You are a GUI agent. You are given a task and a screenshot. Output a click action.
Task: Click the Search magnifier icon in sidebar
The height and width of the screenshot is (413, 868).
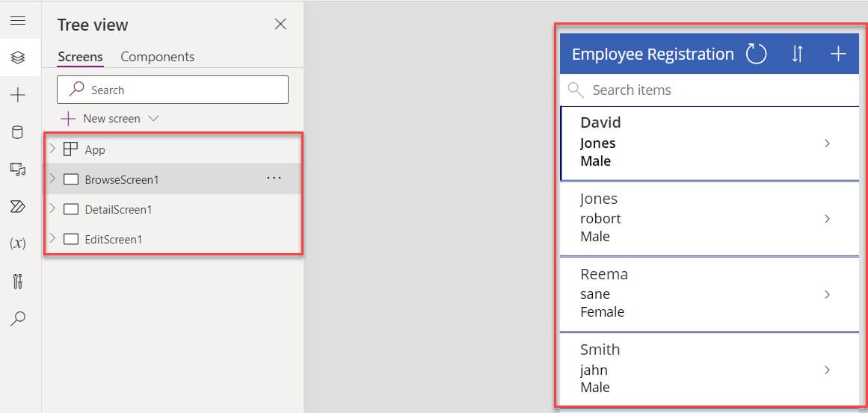click(x=17, y=319)
